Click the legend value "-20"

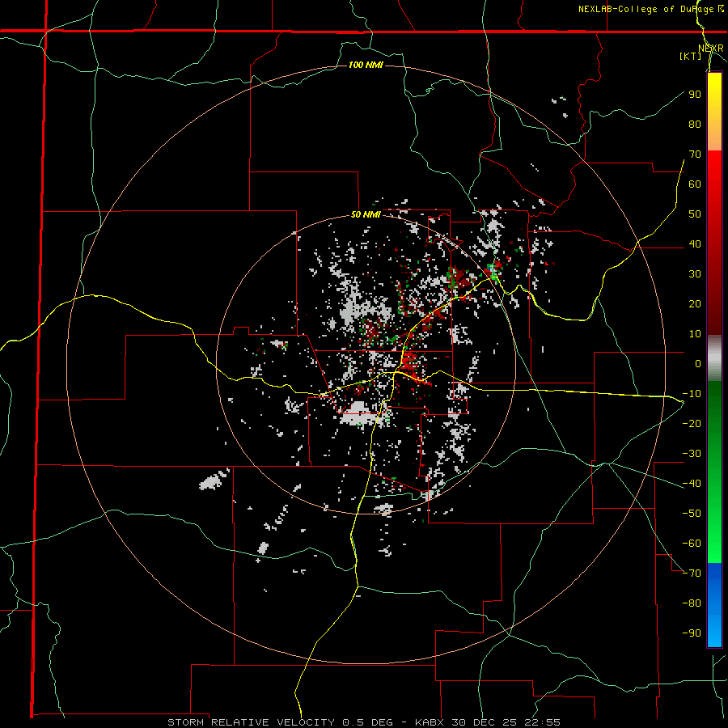pyautogui.click(x=692, y=424)
